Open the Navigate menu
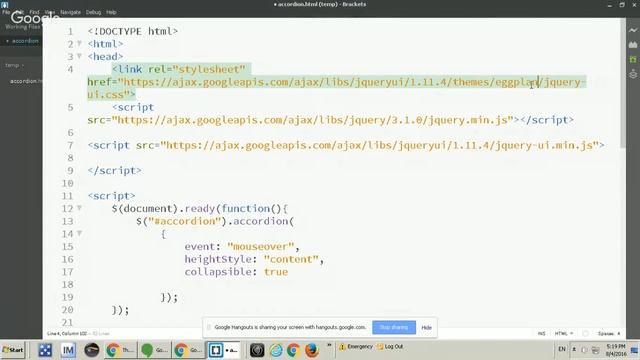 70,12
